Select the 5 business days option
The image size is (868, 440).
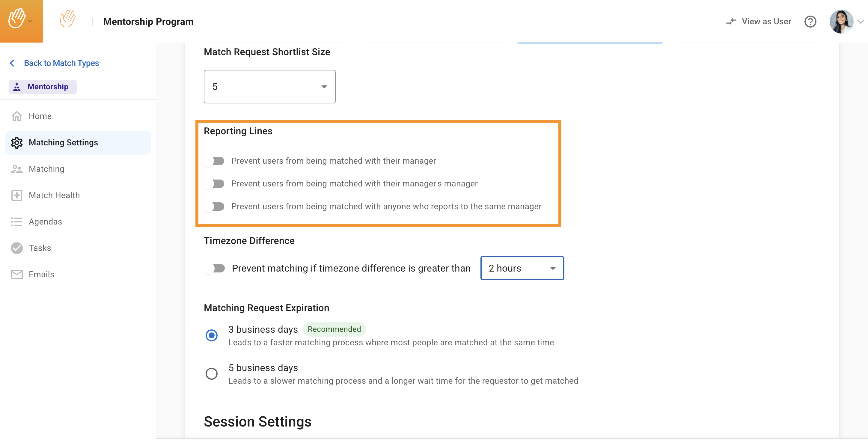tap(211, 373)
